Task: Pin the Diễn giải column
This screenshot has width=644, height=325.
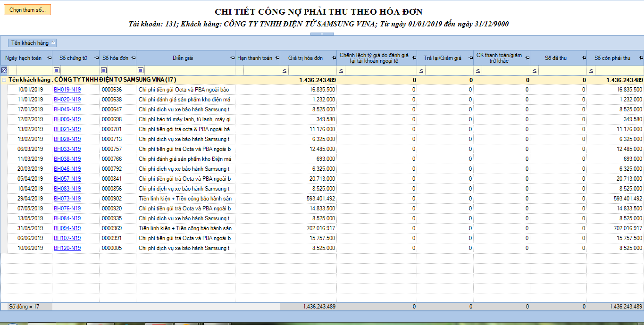Action: click(x=232, y=58)
